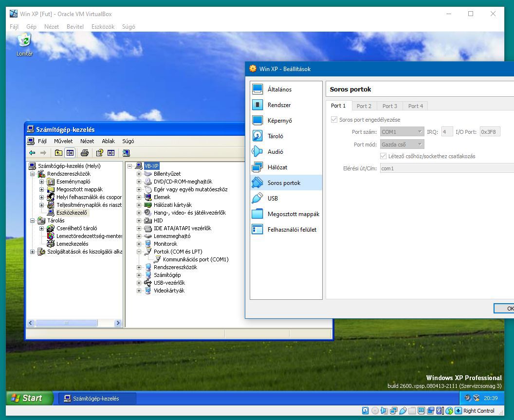This screenshot has height=420, width=514.
Task: Click the 20:39 clock in XP tray
Action: (x=491, y=398)
